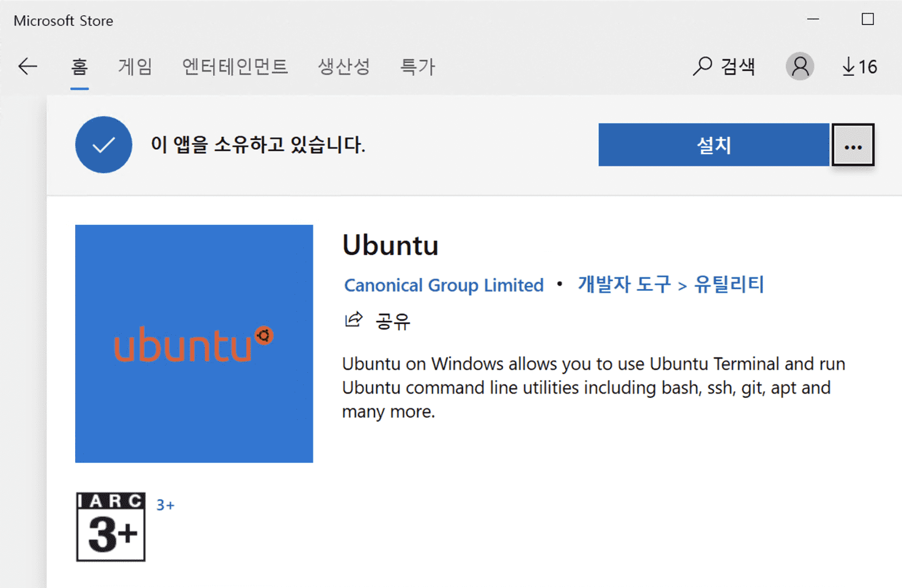This screenshot has height=588, width=902.
Task: Open the 3+ age rating link
Action: point(165,505)
